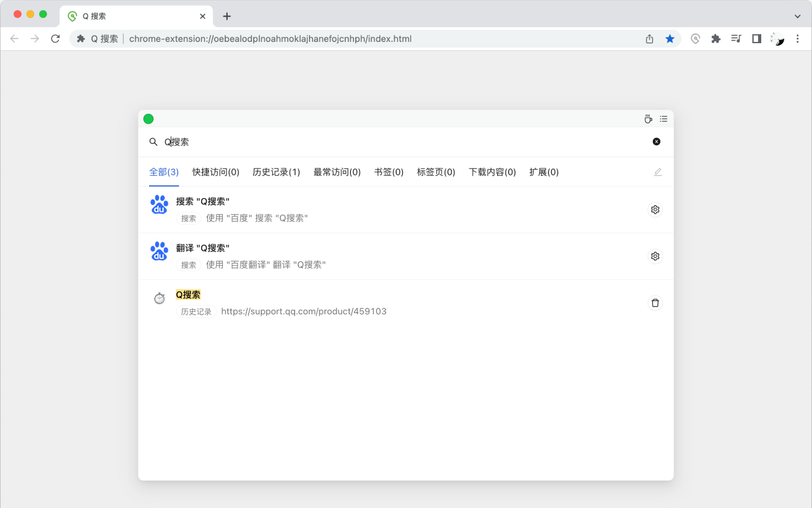Image resolution: width=812 pixels, height=508 pixels.
Task: Click the stopwatch icon of history row
Action: [159, 298]
